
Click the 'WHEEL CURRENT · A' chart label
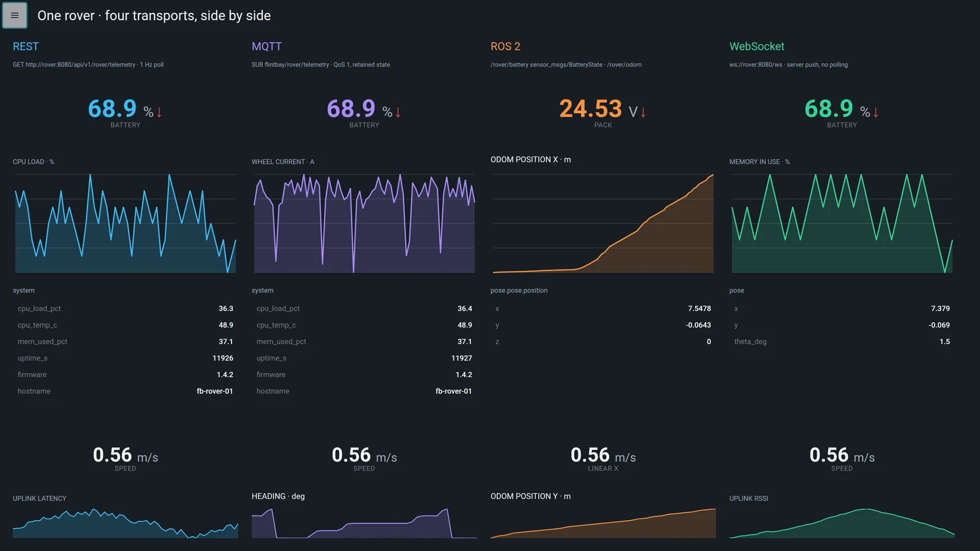[x=283, y=162]
